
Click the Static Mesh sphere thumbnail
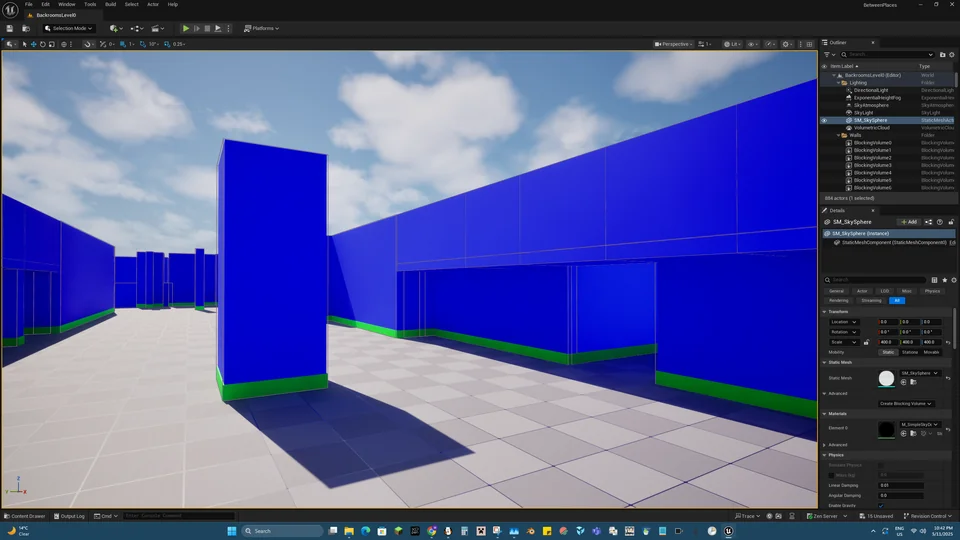coord(886,379)
